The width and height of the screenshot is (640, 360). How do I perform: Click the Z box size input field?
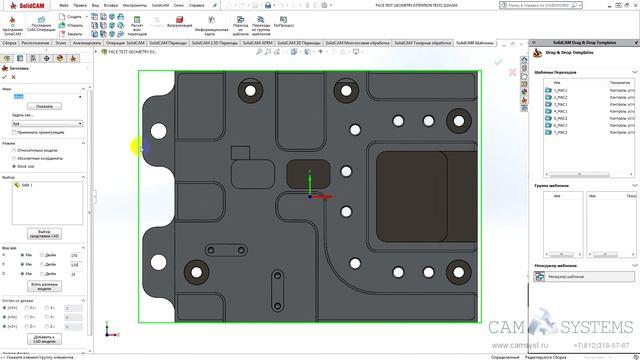(x=75, y=274)
